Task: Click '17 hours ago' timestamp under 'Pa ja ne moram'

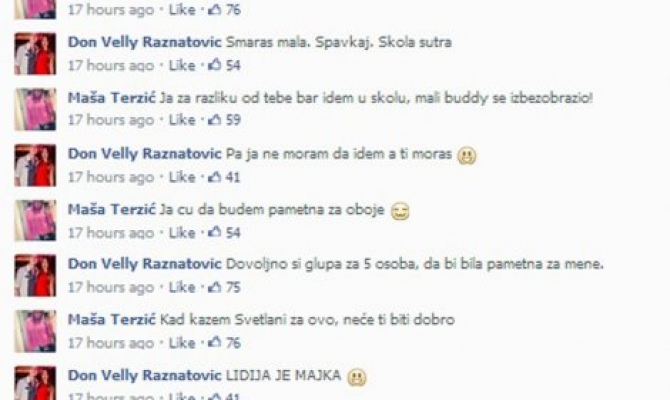Action: 111,177
